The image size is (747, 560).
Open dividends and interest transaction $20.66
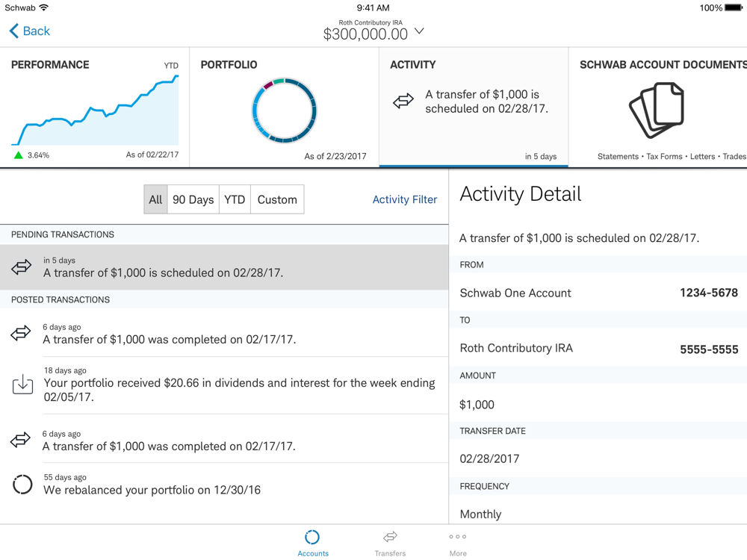click(224, 385)
